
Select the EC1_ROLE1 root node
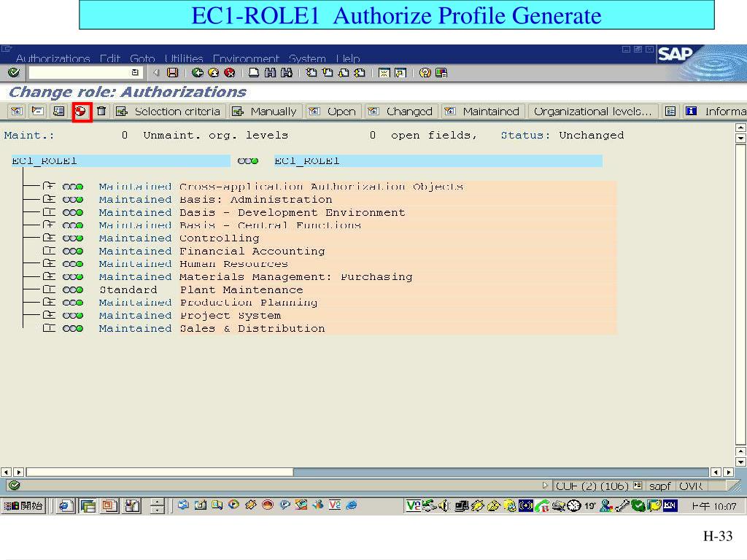[121, 161]
